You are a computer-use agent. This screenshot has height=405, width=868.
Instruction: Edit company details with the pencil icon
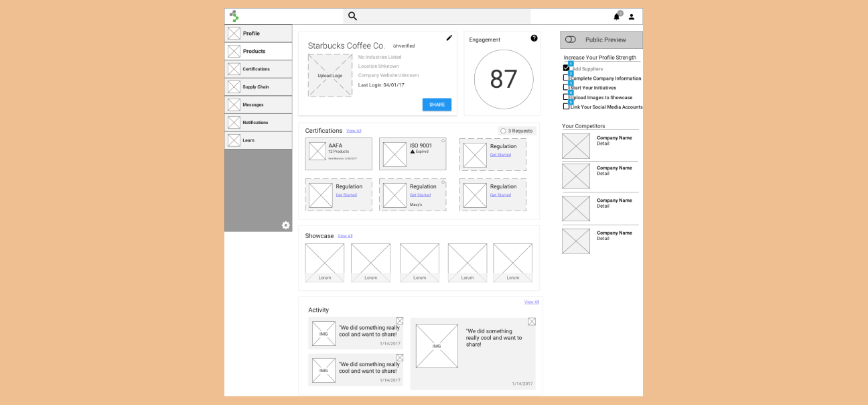(449, 38)
